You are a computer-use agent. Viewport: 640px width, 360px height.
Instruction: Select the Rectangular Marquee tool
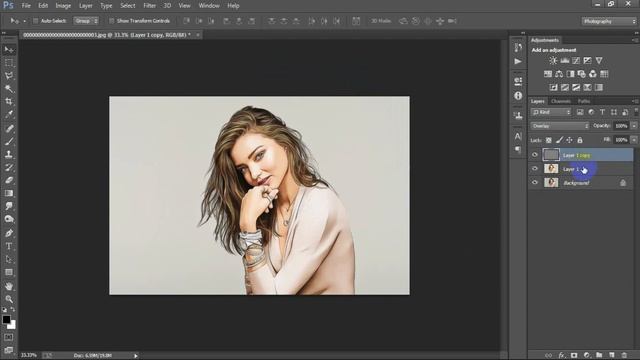[9, 63]
